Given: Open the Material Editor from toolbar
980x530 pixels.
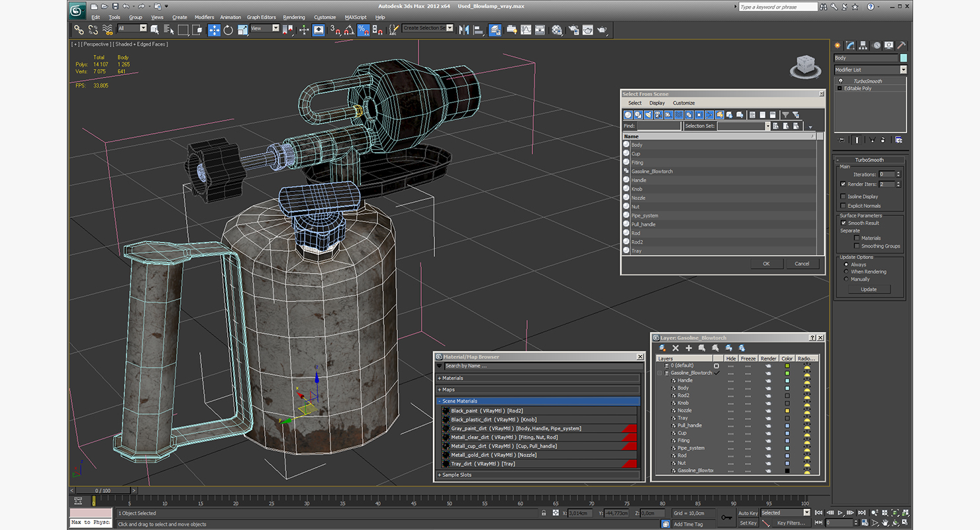Looking at the screenshot, I should point(557,30).
